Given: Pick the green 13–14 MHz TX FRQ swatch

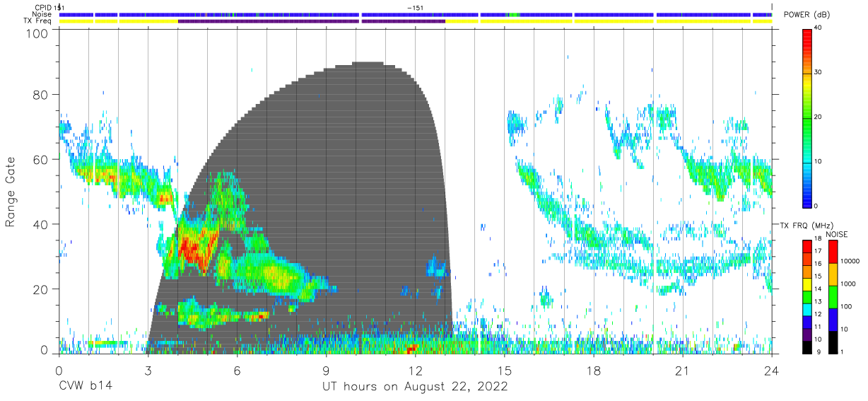Looking at the screenshot, I should click(807, 296).
